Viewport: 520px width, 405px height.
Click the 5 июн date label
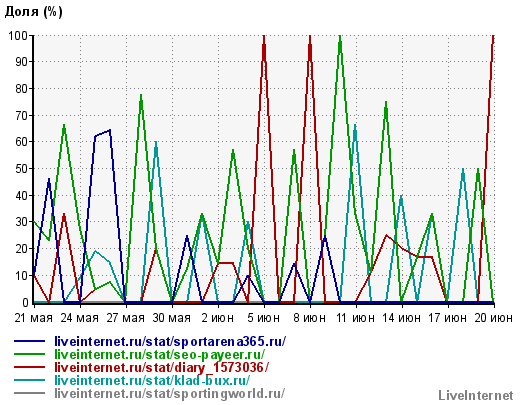coord(263,318)
